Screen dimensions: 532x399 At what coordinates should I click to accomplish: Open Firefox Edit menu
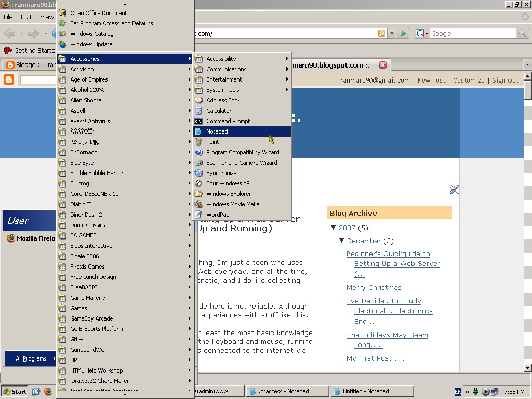(x=26, y=17)
